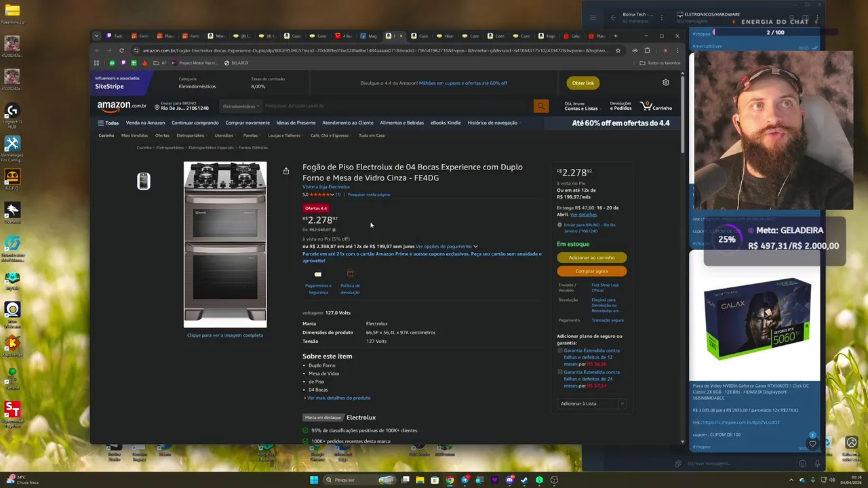Open the Project Motor Racing bookmark
This screenshot has height=488, width=868.
click(195, 63)
